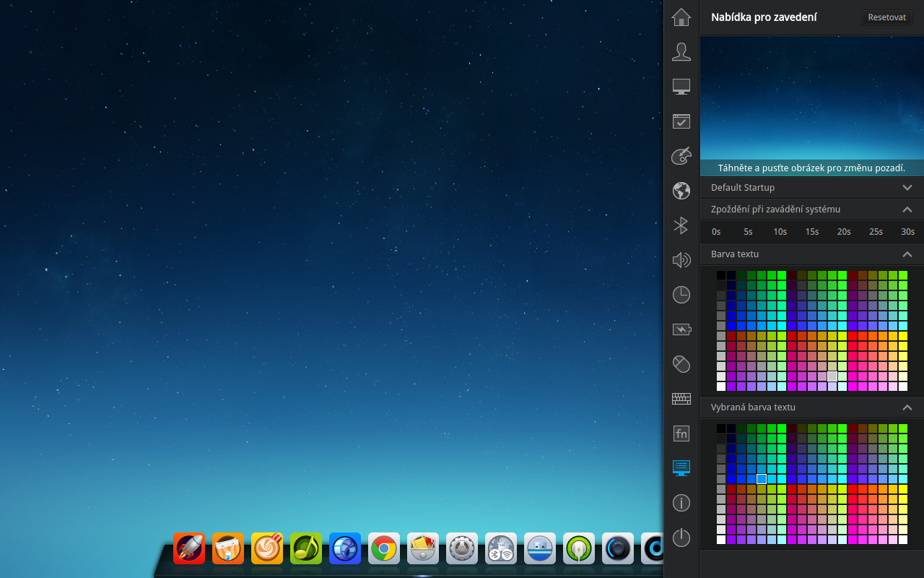Image resolution: width=924 pixels, height=578 pixels.
Task: Select 0s boot delay
Action: pos(716,231)
